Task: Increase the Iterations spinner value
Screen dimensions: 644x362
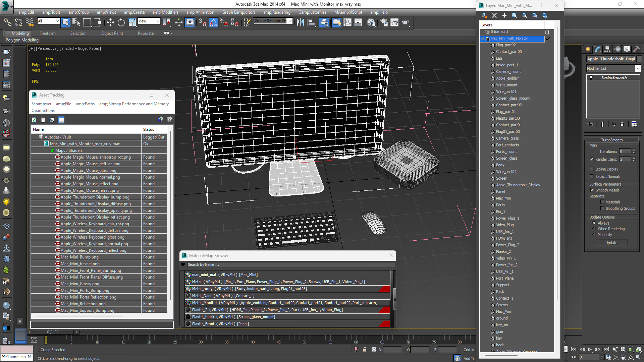Action: coord(634,150)
